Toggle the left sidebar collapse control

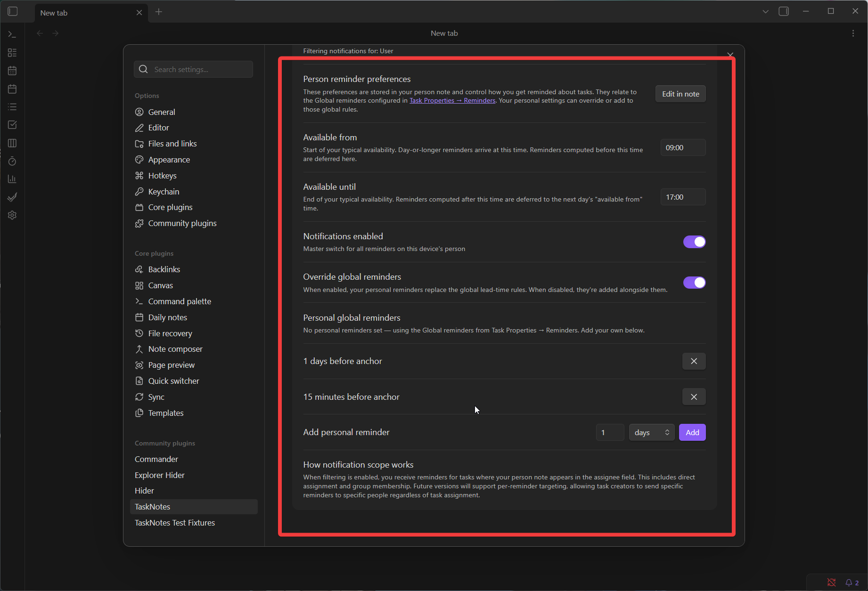12,11
